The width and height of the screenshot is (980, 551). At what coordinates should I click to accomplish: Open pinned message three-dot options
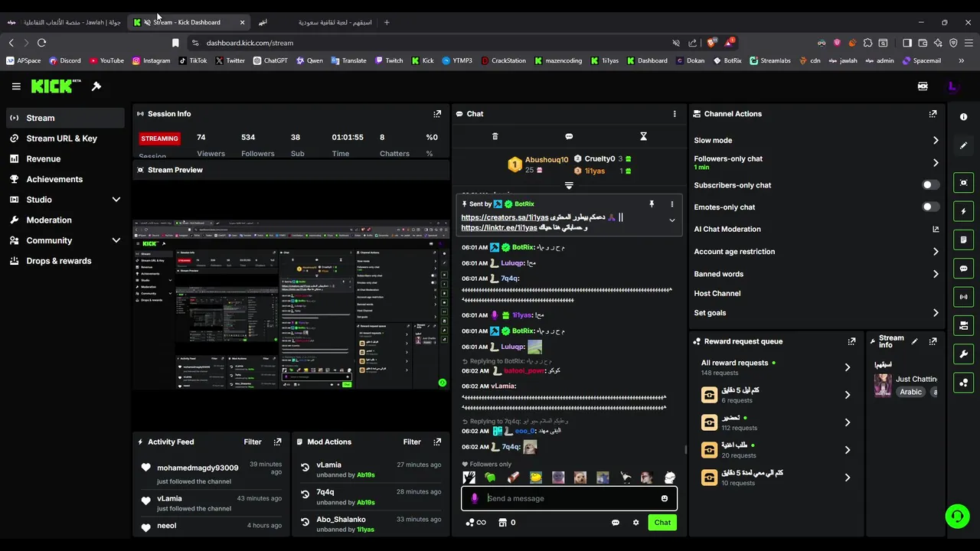click(x=672, y=204)
